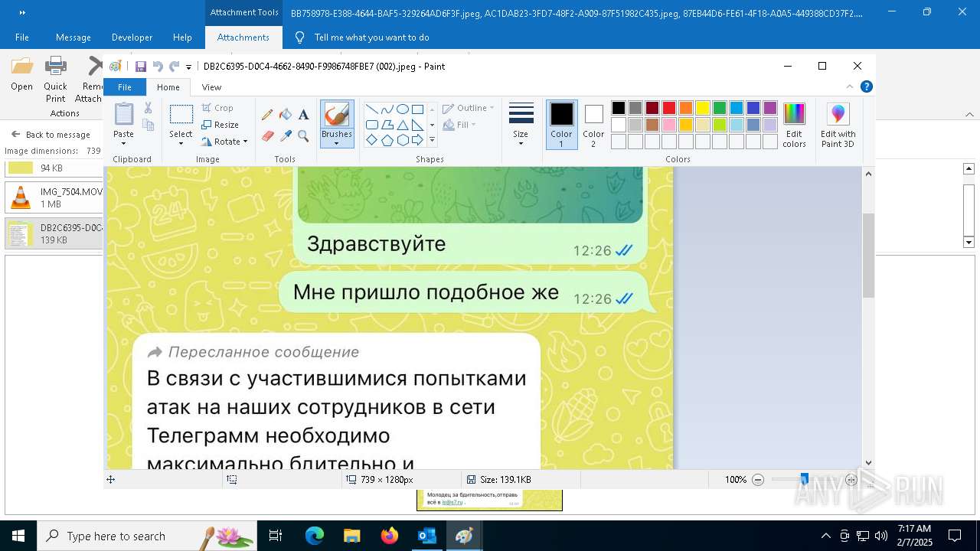Screen dimensions: 980x551
Task: Choose the Line shape
Action: [371, 109]
